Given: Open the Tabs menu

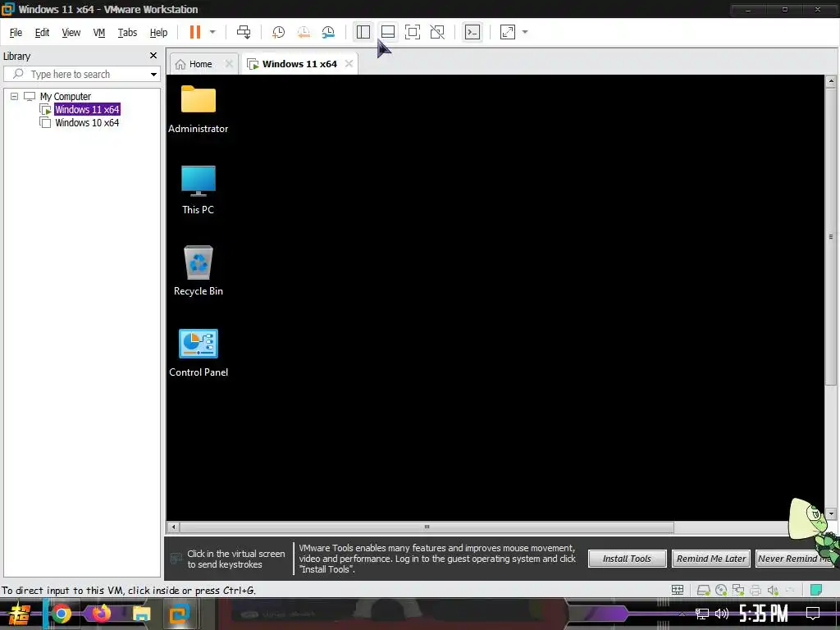Looking at the screenshot, I should pyautogui.click(x=127, y=33).
